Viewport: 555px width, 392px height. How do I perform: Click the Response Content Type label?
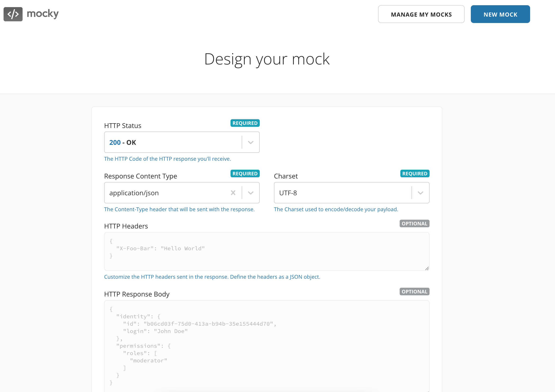point(140,176)
